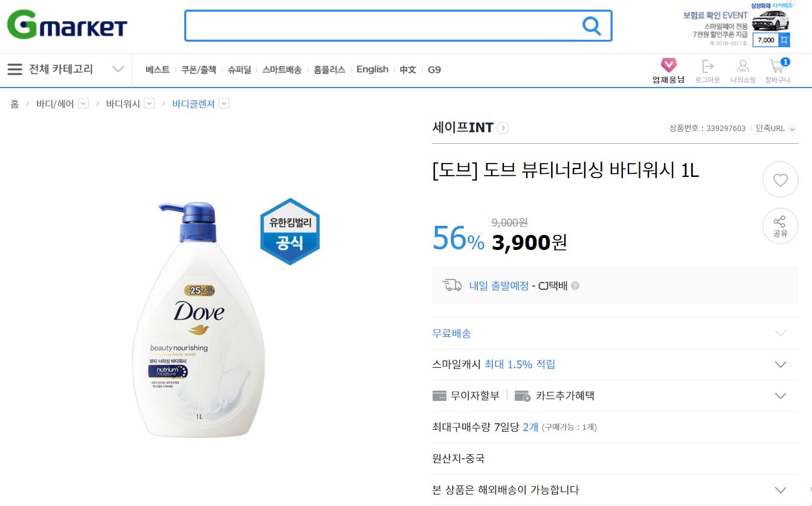Image resolution: width=812 pixels, height=506 pixels.
Task: Open My Shopping person icon
Action: [x=743, y=66]
